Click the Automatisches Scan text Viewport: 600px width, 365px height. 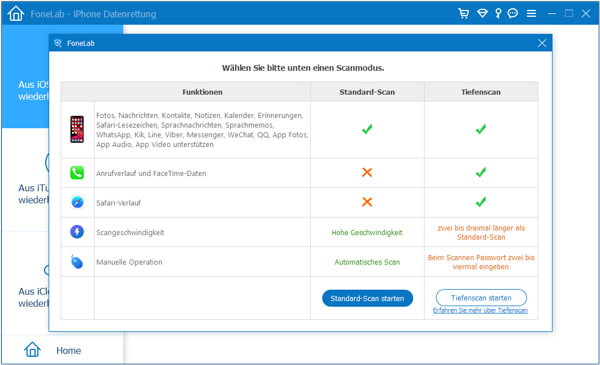(x=367, y=262)
